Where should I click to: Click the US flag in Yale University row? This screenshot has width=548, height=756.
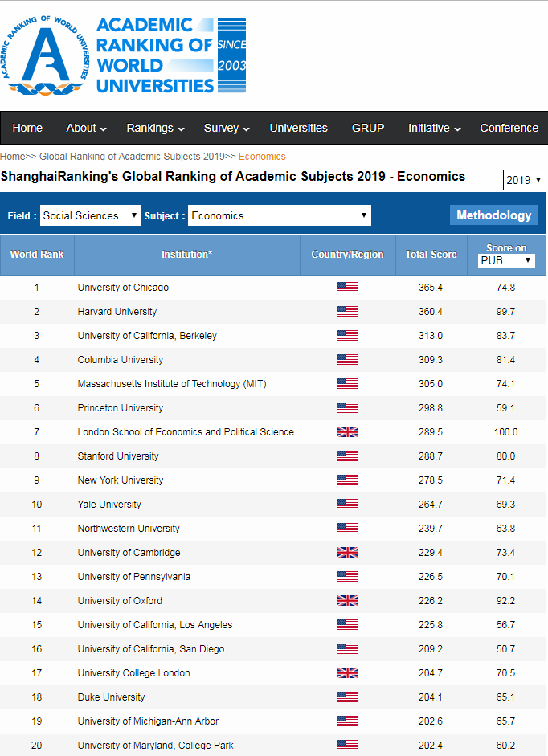coord(347,505)
